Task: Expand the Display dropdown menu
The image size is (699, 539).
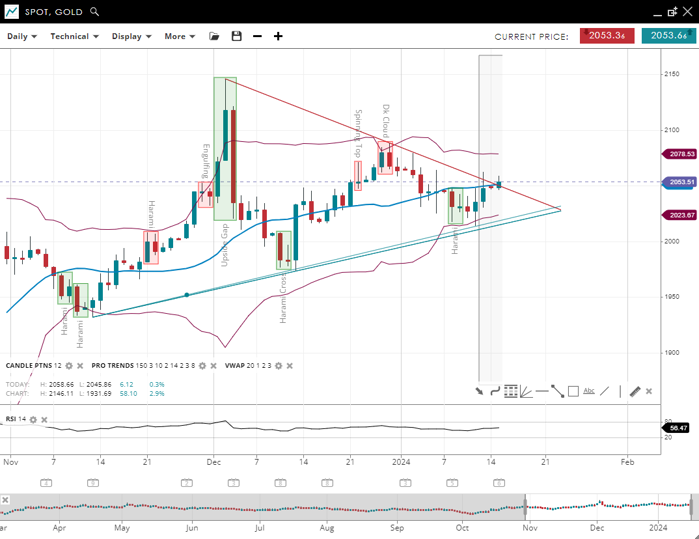Action: pyautogui.click(x=131, y=36)
